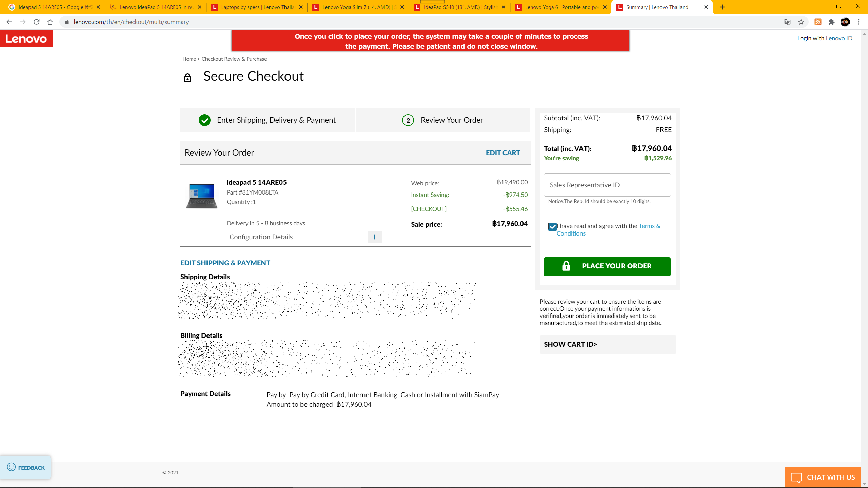Click the ideapad 5 laptop thumbnail
The image size is (868, 488).
[202, 196]
